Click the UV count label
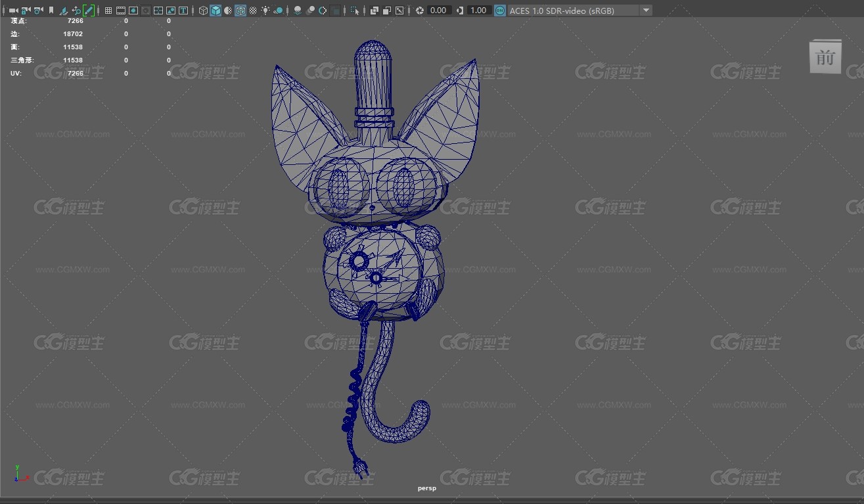The height and width of the screenshot is (504, 864). point(16,73)
